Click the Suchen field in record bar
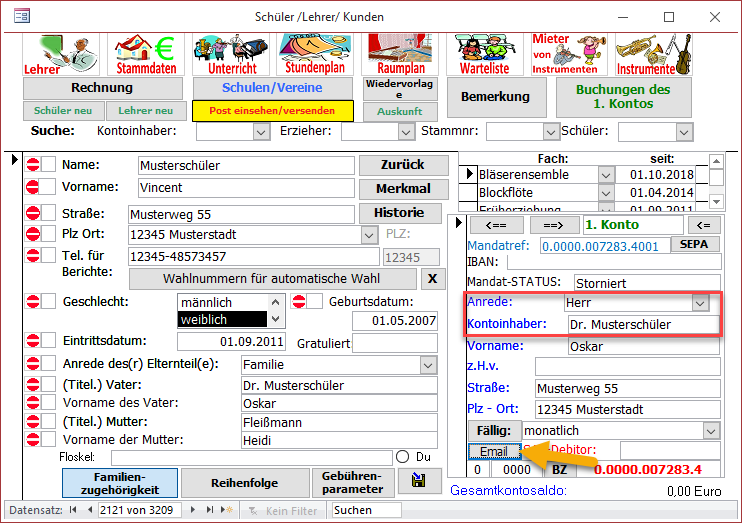Screen dimensions: 742x523 click(x=366, y=510)
